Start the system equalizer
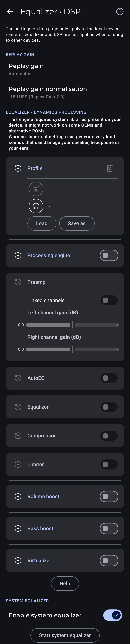 click(x=65, y=635)
